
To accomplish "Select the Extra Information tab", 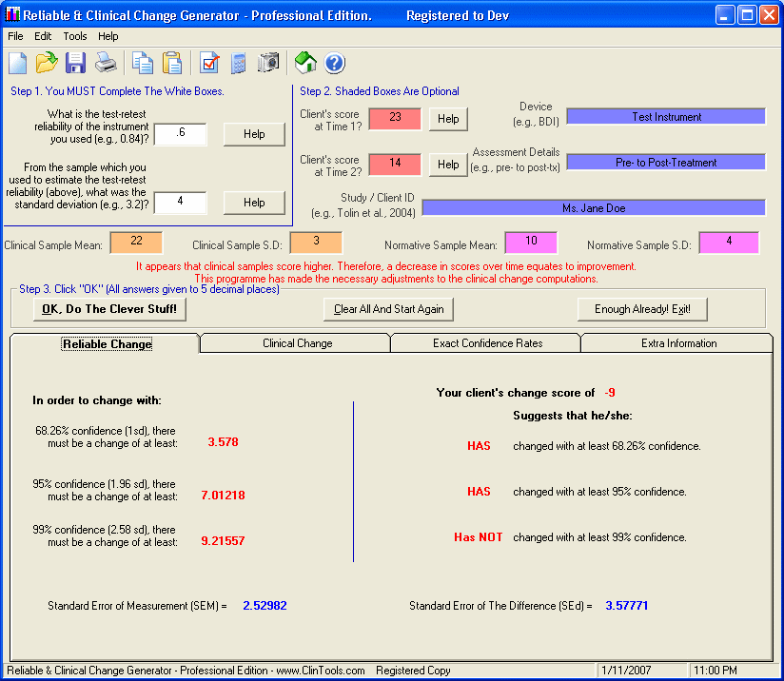I will point(678,343).
